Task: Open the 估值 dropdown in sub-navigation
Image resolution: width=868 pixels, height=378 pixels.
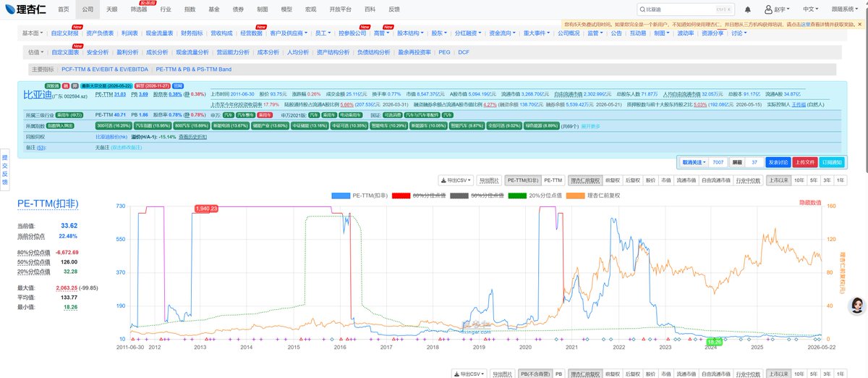Action: pyautogui.click(x=36, y=52)
